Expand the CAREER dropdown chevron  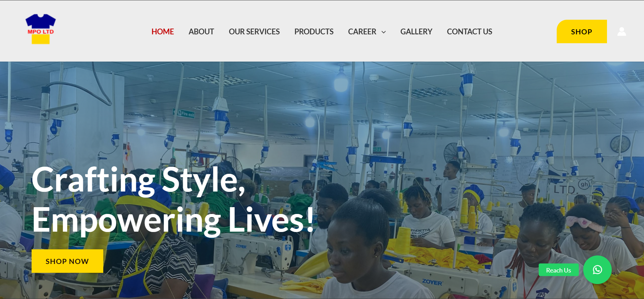(x=384, y=32)
